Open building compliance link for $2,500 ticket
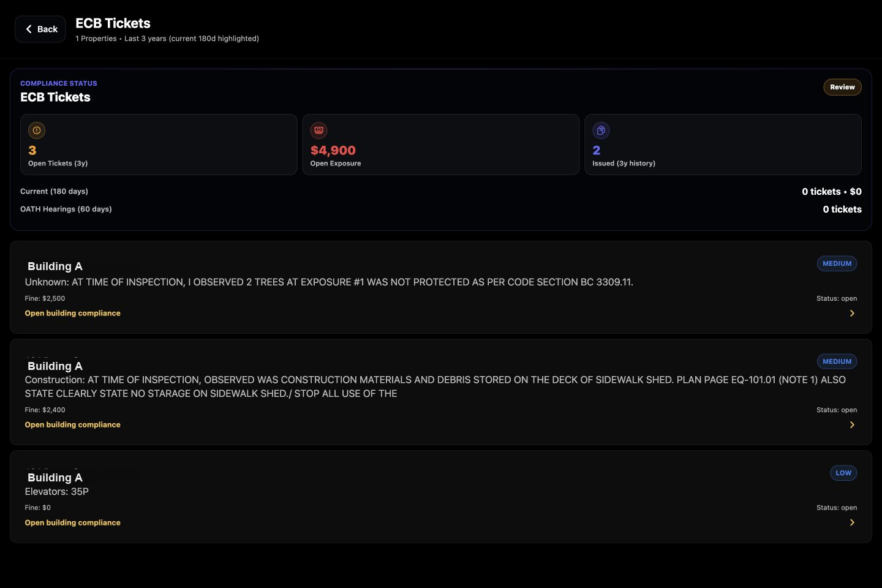The image size is (882, 588). point(72,313)
